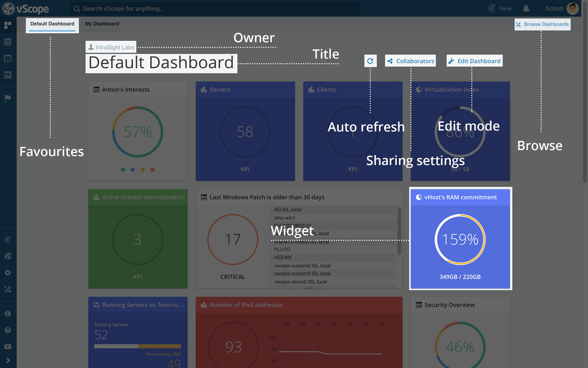This screenshot has width=588, height=368.
Task: Click the chart icon beside Security Overview
Action: tap(419, 305)
